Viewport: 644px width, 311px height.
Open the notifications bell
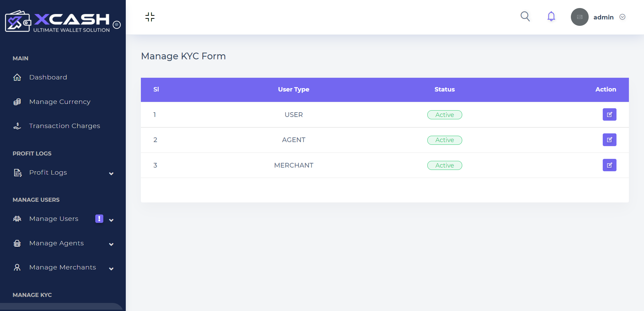pyautogui.click(x=551, y=16)
